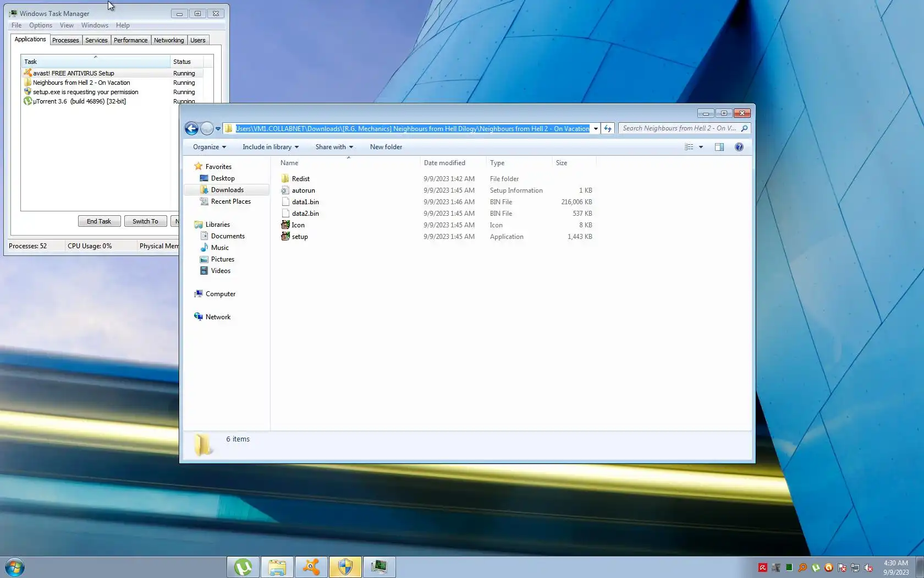
Task: Sort files by the Name column
Action: tap(348, 163)
